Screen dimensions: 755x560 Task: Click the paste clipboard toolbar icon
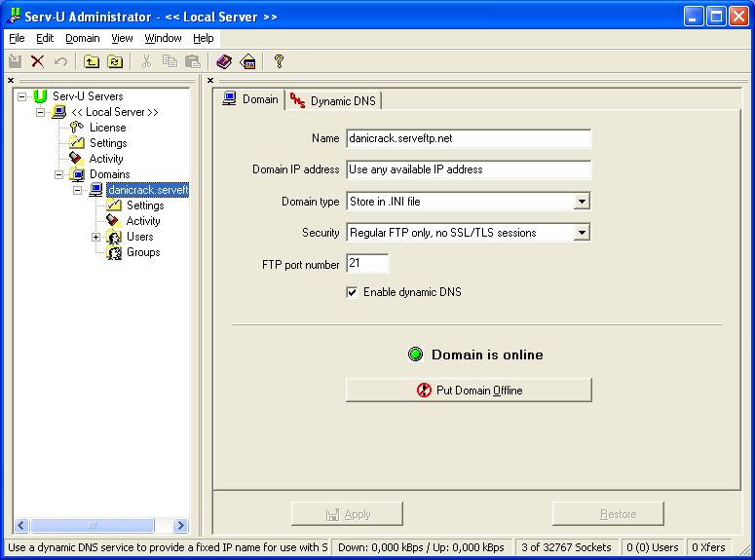pyautogui.click(x=193, y=61)
